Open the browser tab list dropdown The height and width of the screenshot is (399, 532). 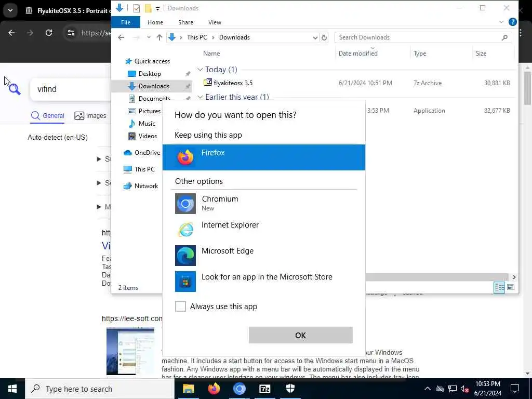[10, 10]
